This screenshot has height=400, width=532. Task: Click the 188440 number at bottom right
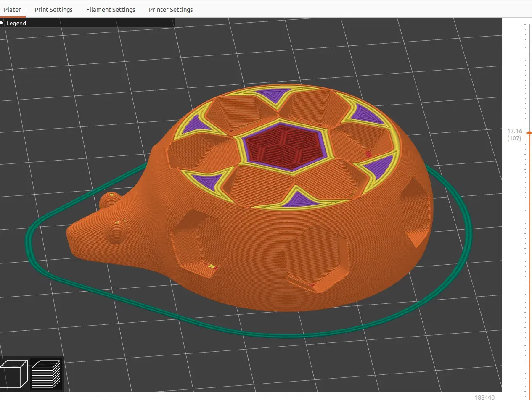click(484, 397)
